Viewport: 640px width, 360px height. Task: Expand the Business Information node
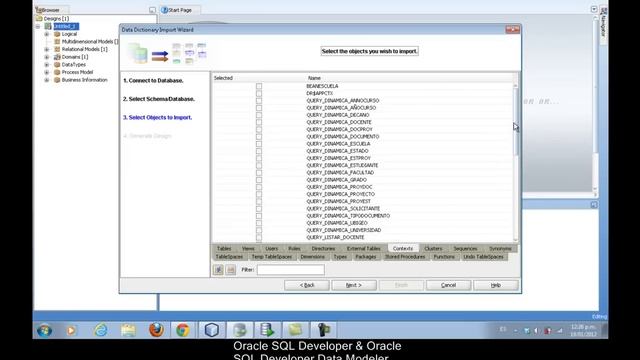pyautogui.click(x=47, y=80)
